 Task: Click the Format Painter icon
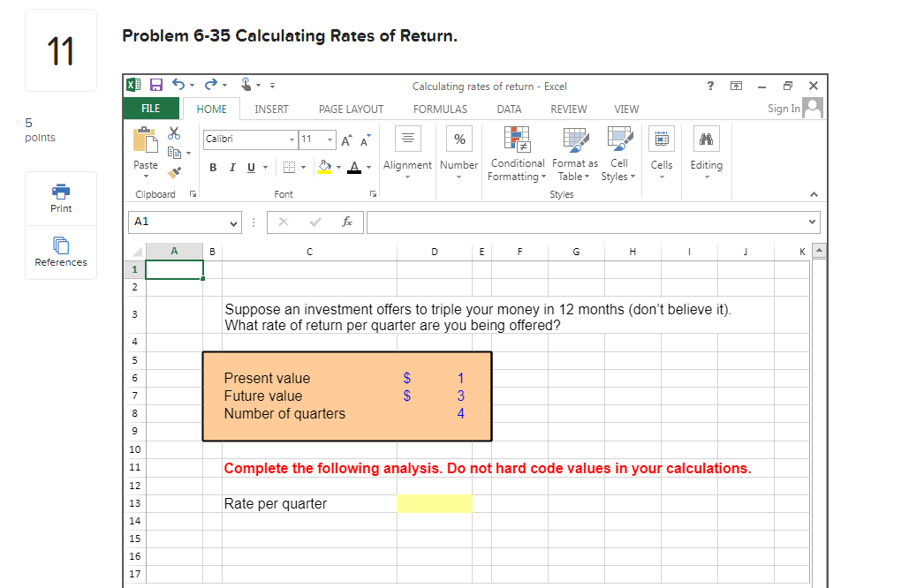click(x=173, y=173)
